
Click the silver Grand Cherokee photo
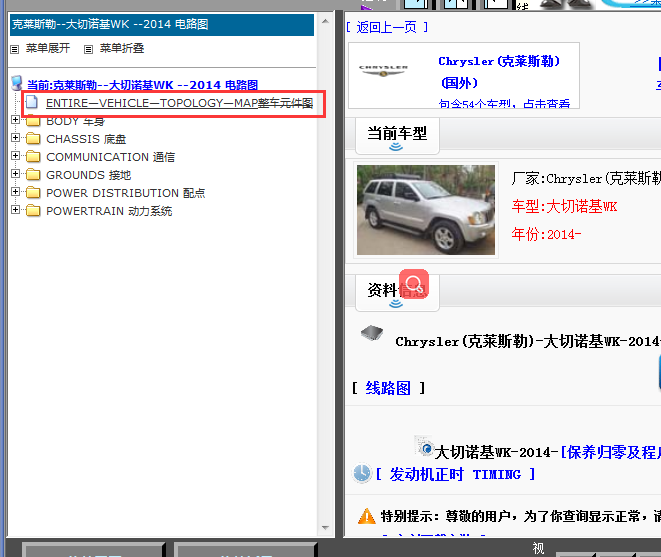coord(426,210)
